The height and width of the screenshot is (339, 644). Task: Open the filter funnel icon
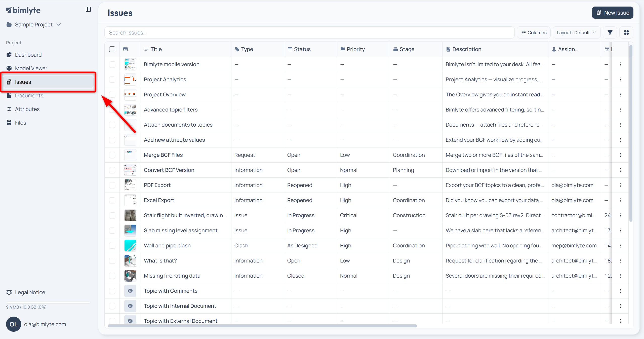tap(610, 32)
